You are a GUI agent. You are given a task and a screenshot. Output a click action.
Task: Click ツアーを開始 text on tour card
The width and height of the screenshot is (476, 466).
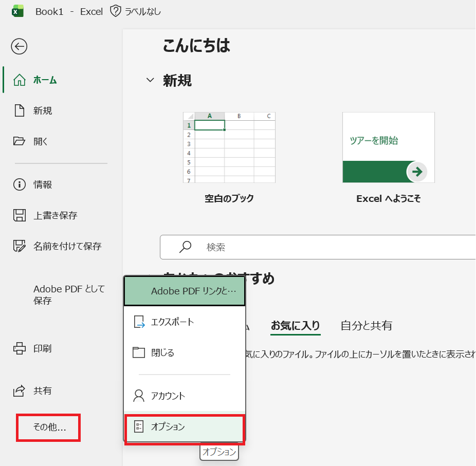[x=374, y=140]
